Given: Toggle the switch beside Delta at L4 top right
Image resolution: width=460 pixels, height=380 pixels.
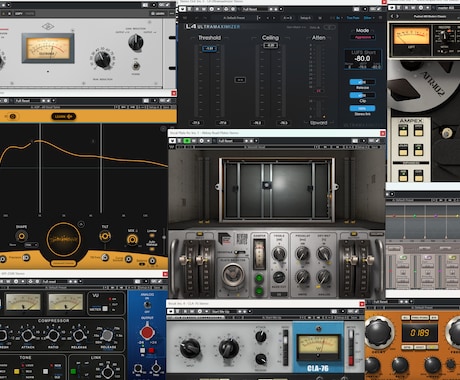Looking at the screenshot, I should pos(330,27).
